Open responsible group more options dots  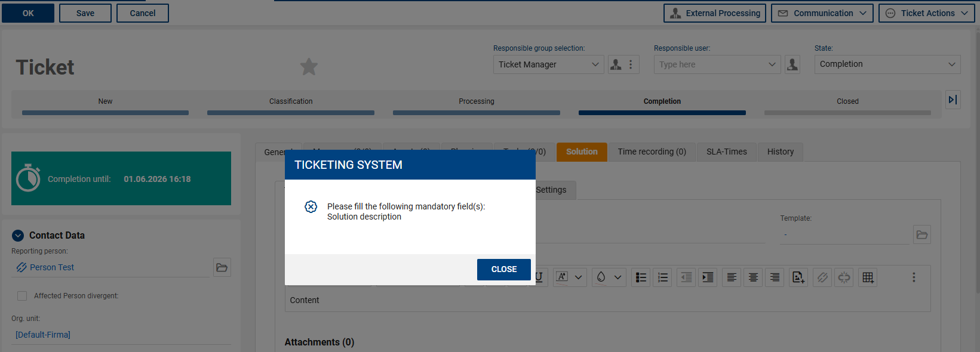pos(631,64)
